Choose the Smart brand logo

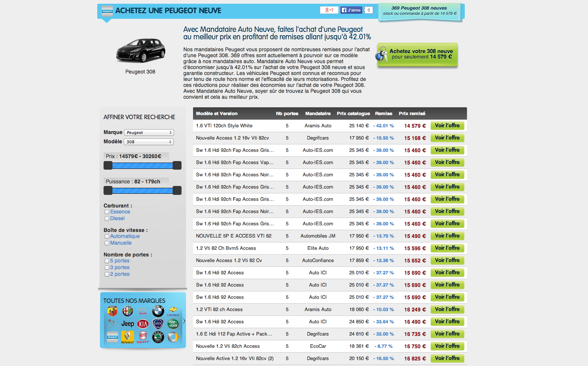tap(173, 337)
